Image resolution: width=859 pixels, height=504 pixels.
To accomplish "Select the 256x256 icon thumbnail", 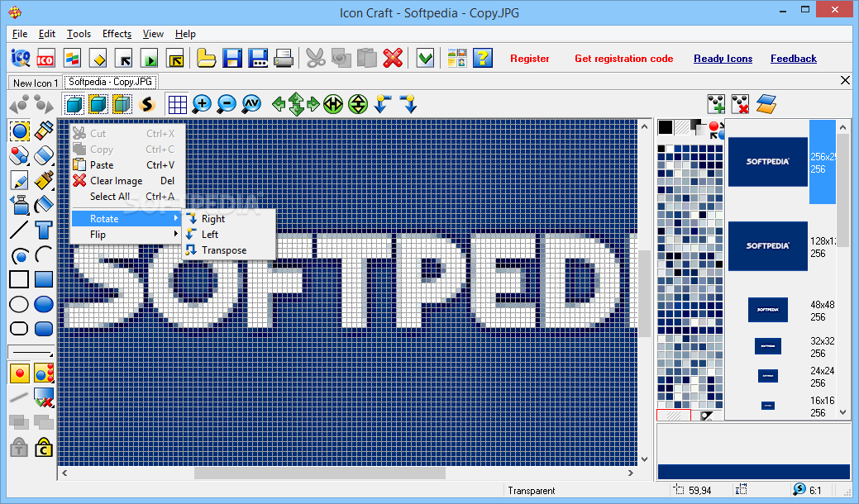I will [x=767, y=162].
